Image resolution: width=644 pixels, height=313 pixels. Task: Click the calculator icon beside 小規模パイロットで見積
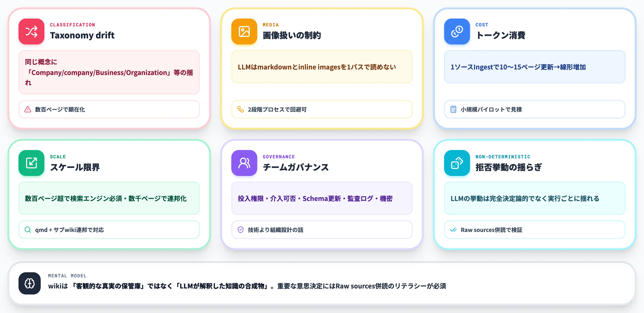pos(453,109)
